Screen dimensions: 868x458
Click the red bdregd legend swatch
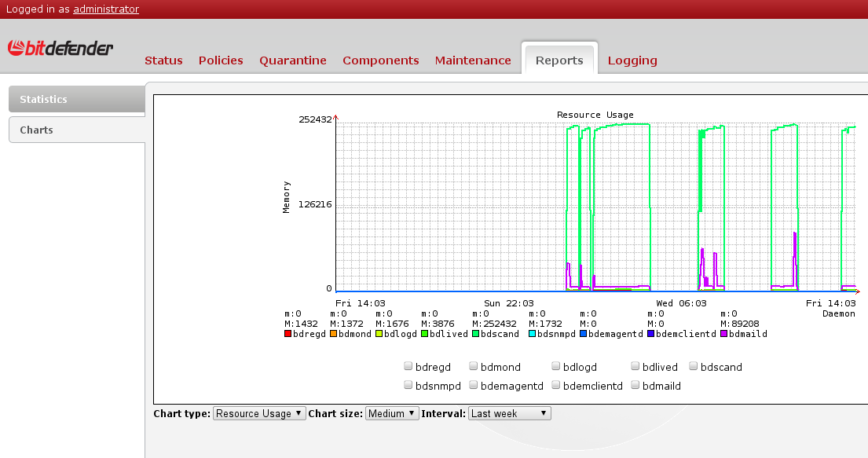click(x=288, y=334)
